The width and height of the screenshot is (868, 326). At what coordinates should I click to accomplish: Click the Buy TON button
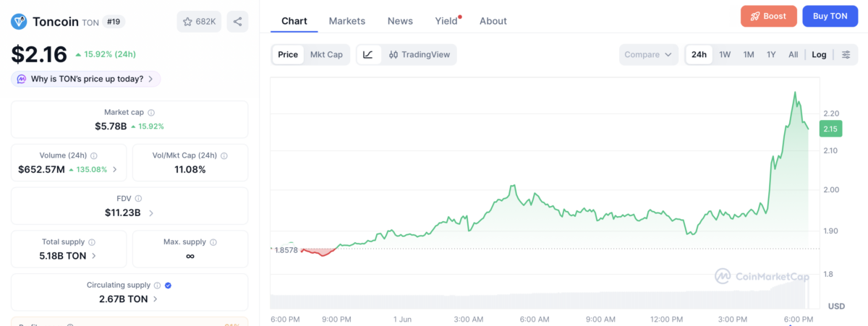(830, 16)
